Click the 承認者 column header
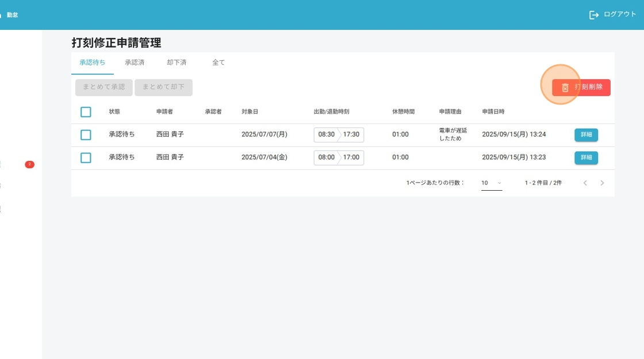Image resolution: width=644 pixels, height=359 pixels. [x=213, y=111]
